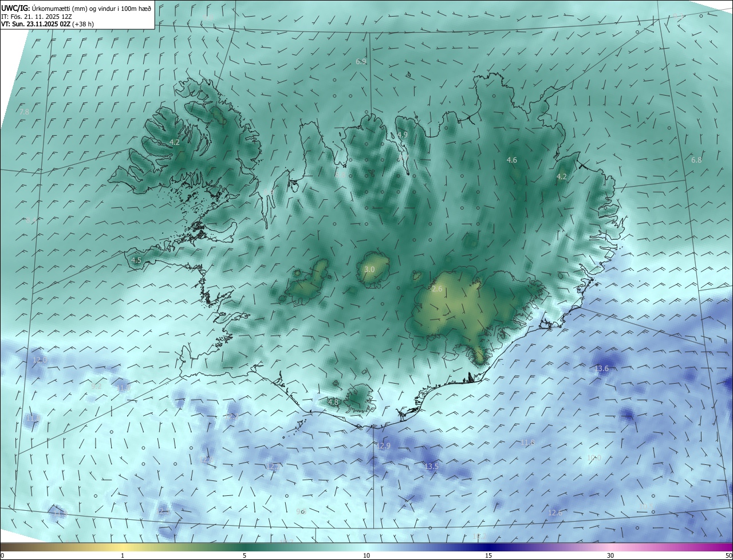Click the 4.6 value label
733x560 pixels.
tap(512, 160)
